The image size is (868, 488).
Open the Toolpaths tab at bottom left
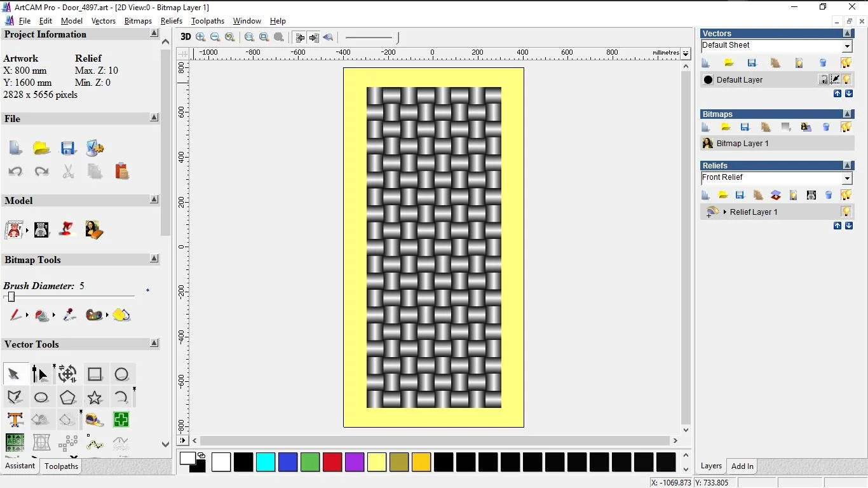pos(61,466)
